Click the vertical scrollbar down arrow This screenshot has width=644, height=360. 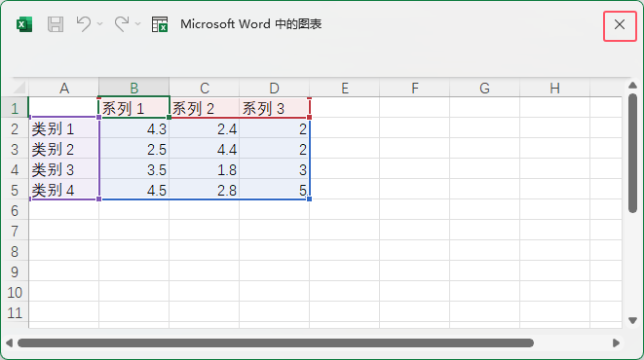(632, 320)
